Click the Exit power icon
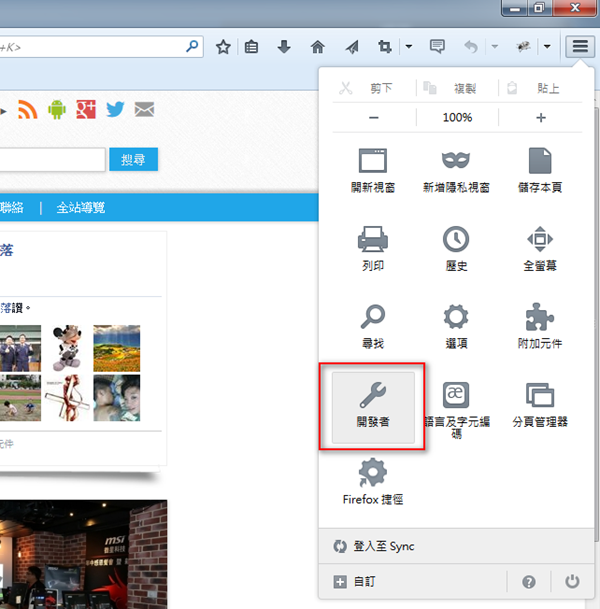600x609 pixels. point(572,581)
